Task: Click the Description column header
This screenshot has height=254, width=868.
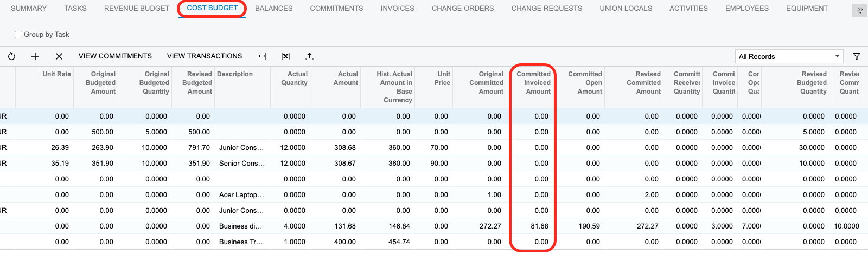Action: [235, 74]
